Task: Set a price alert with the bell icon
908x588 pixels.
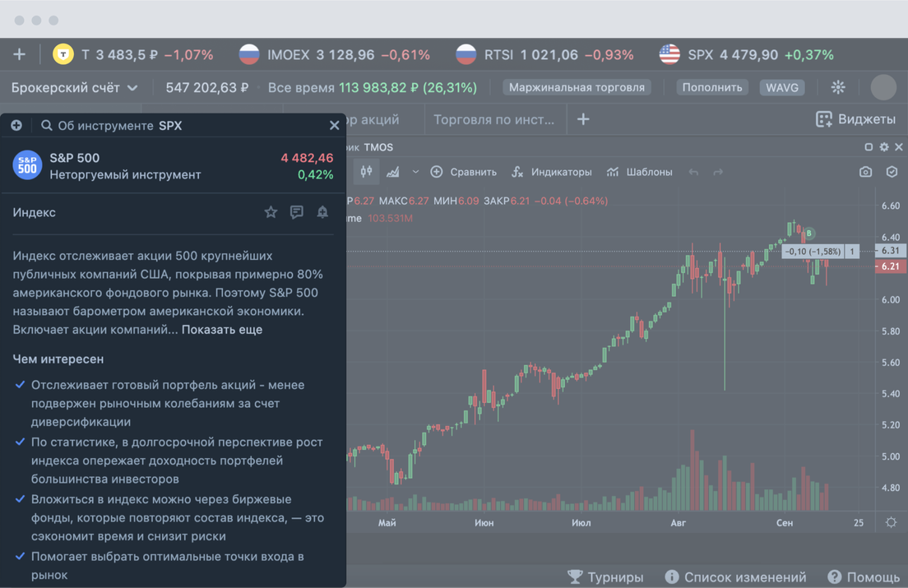Action: (x=322, y=212)
